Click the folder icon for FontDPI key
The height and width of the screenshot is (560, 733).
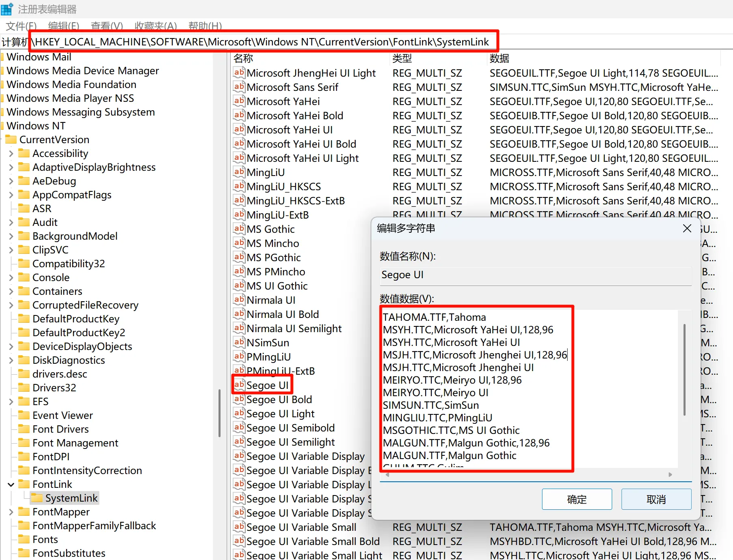24,457
